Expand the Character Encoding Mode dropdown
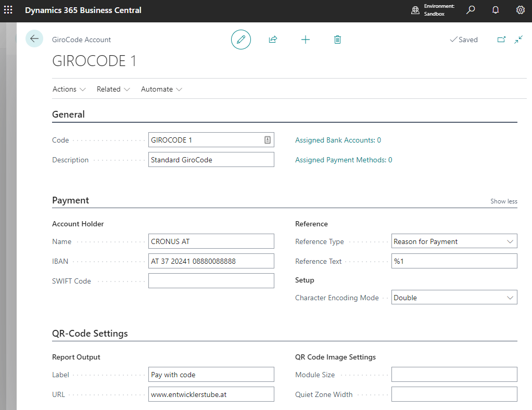The height and width of the screenshot is (410, 532). click(x=454, y=298)
